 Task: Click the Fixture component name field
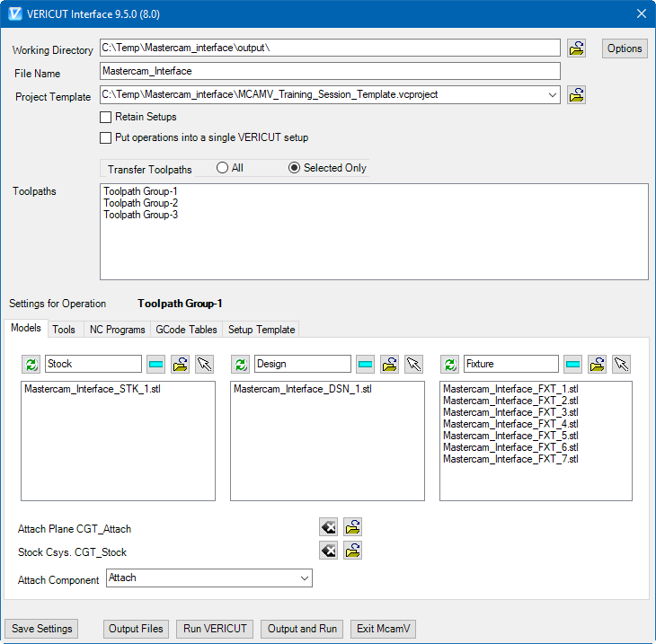(x=510, y=364)
